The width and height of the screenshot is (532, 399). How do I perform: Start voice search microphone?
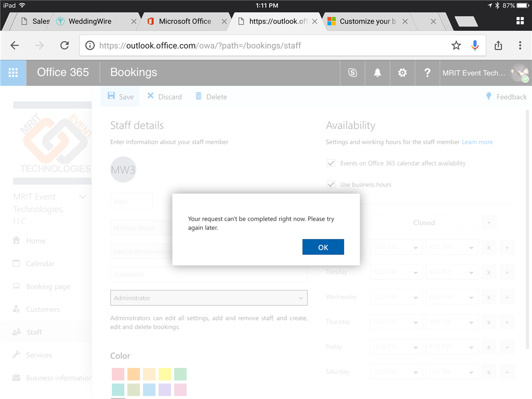point(475,46)
